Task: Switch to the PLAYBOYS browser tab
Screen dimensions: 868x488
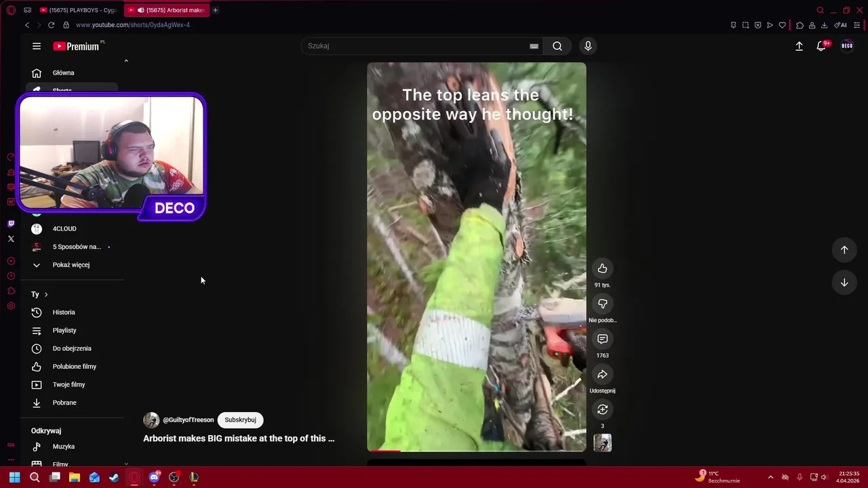Action: click(78, 10)
